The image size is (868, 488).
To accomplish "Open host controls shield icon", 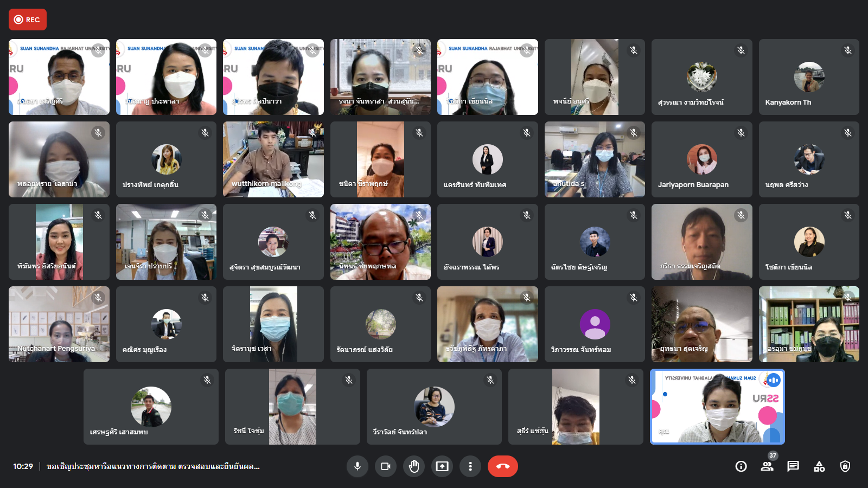I will (845, 466).
